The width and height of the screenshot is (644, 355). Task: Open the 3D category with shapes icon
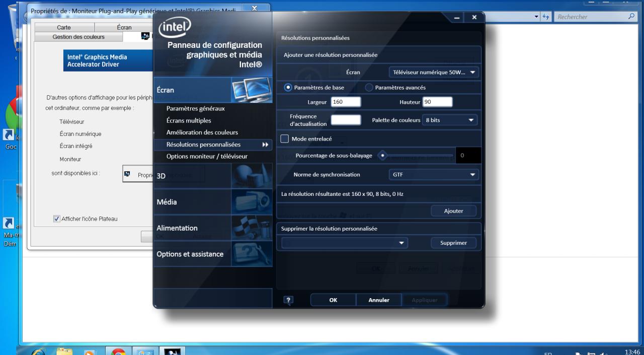pyautogui.click(x=212, y=176)
